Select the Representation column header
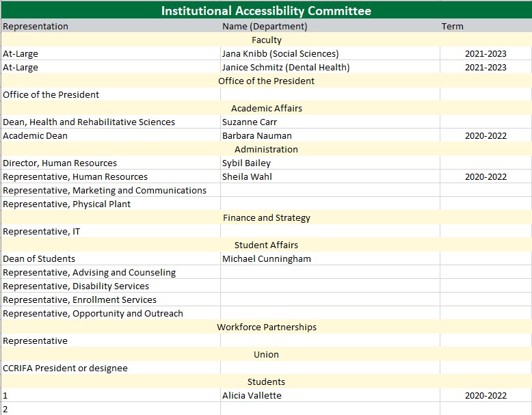The image size is (532, 415). tap(36, 27)
